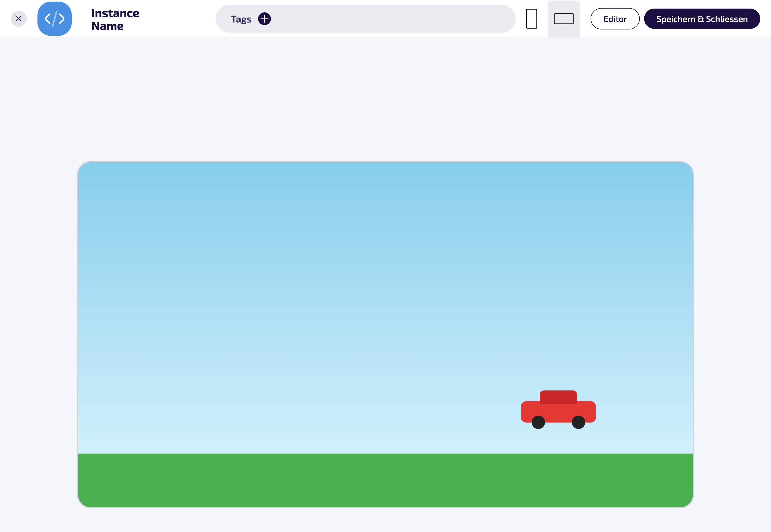Screen dimensions: 771x532
Task: Click the blue code brackets icon
Action: point(55,19)
